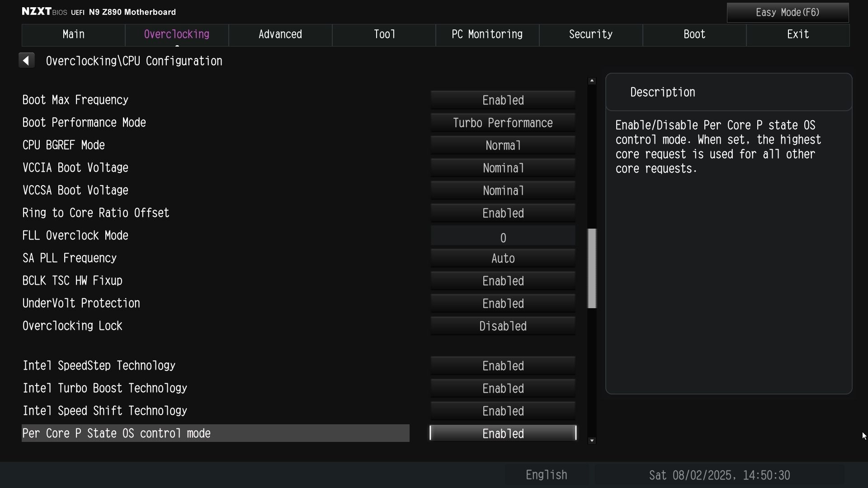Open the Security tab
Viewport: 868px width, 488px height.
[x=591, y=35]
